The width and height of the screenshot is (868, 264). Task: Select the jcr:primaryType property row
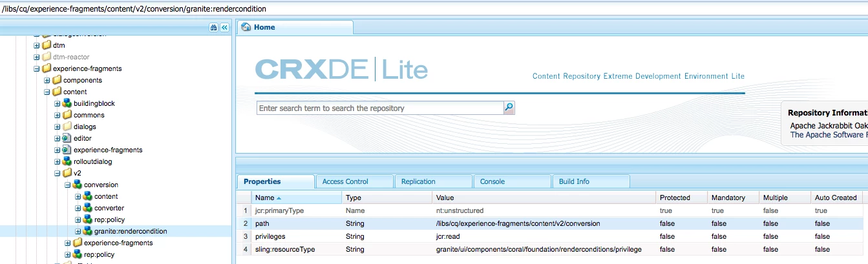[549, 210]
